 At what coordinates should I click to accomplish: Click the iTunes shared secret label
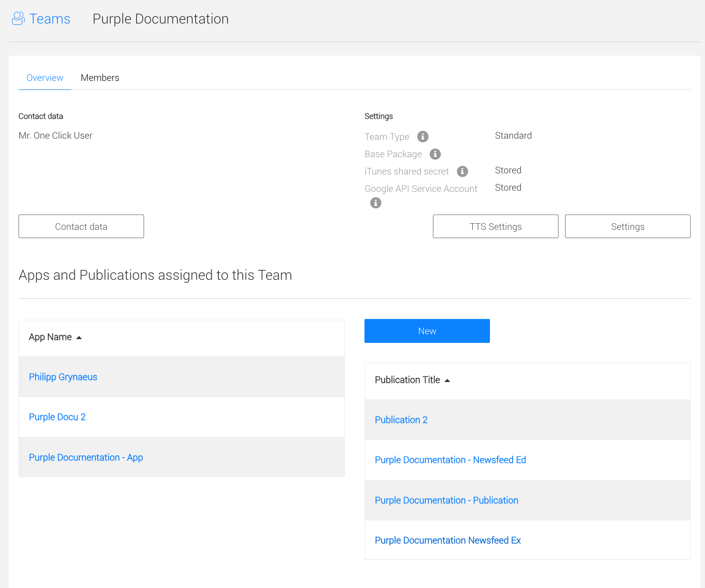(x=407, y=171)
